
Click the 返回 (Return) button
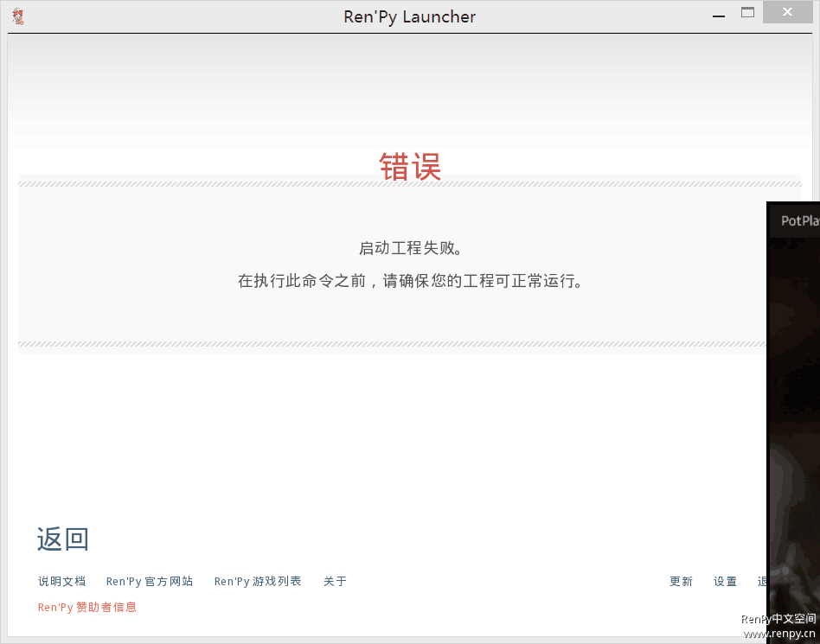pyautogui.click(x=63, y=539)
